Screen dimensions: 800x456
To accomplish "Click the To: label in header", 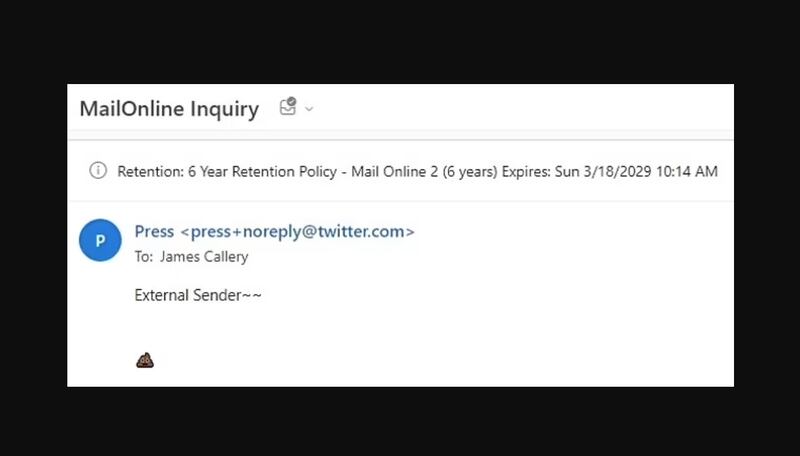I will pyautogui.click(x=144, y=257).
